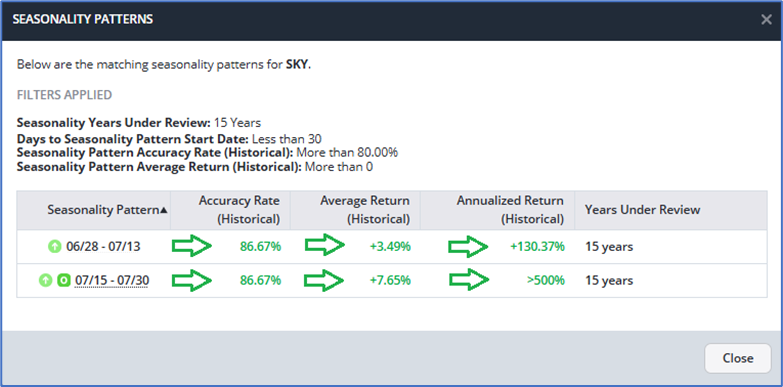Click the Close button
The height and width of the screenshot is (387, 783).
[x=738, y=358]
